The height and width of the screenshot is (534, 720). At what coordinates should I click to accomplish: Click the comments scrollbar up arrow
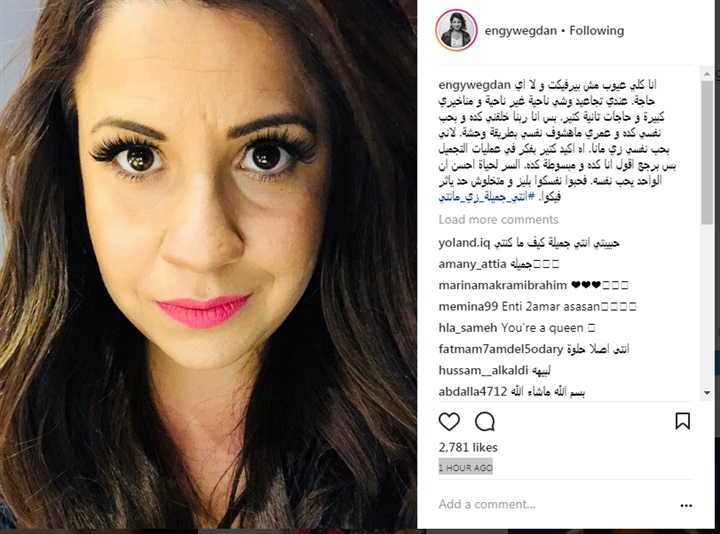[x=707, y=73]
